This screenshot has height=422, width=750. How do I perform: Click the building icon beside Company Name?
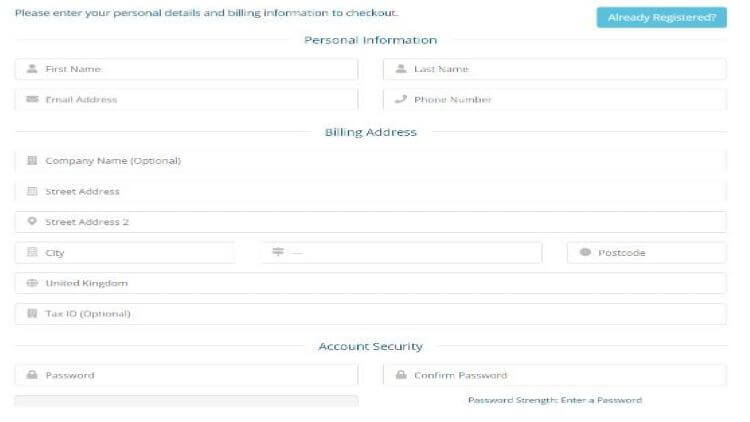32,161
